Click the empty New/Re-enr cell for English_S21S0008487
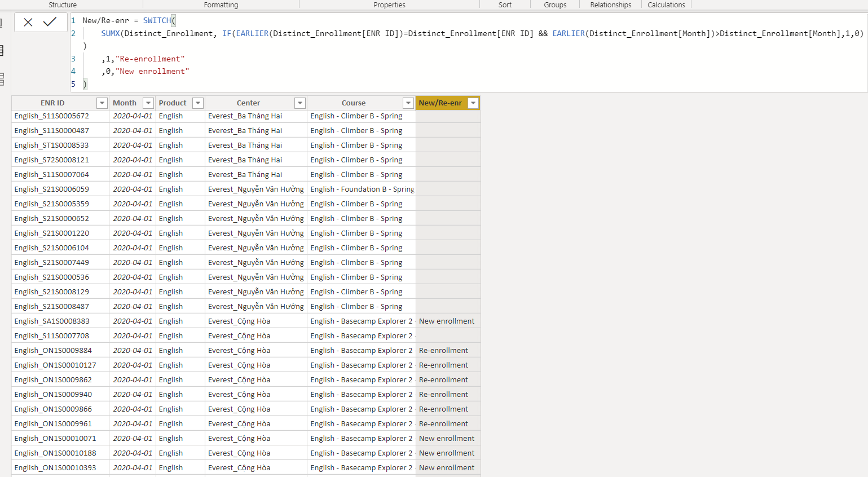This screenshot has height=477, width=868. pos(448,307)
